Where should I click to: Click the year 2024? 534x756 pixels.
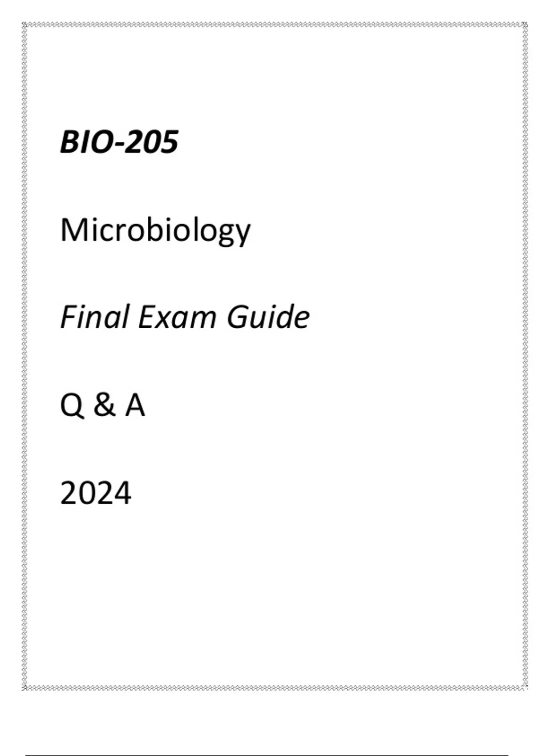96,493
